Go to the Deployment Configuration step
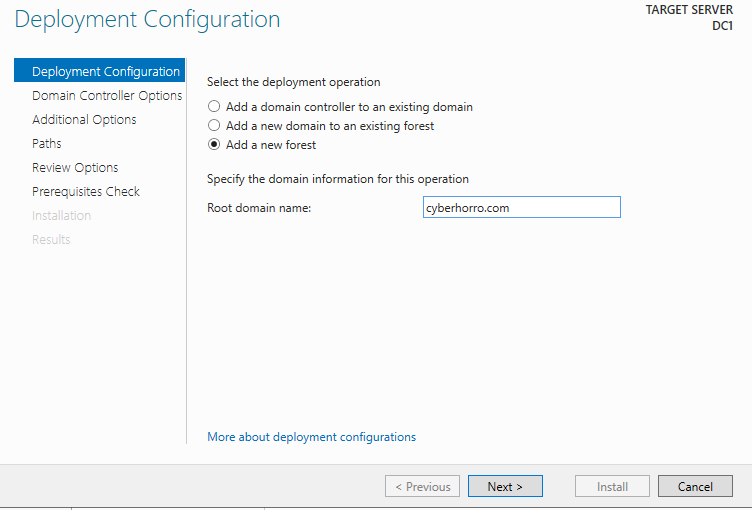Screen dimensions: 752x510 tap(105, 72)
